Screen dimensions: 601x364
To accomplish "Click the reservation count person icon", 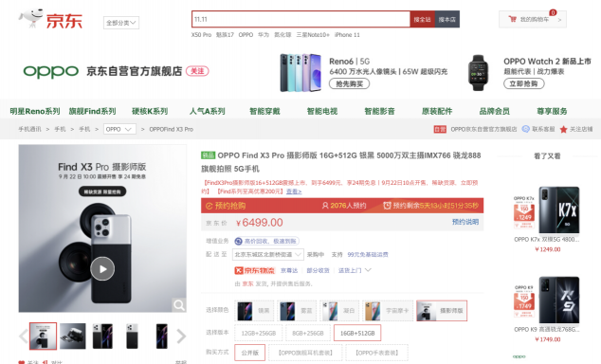I will [x=325, y=206].
